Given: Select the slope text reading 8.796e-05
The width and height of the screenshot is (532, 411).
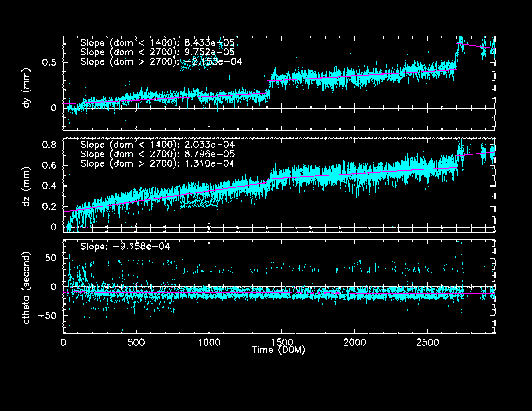Looking at the screenshot, I should [213, 154].
